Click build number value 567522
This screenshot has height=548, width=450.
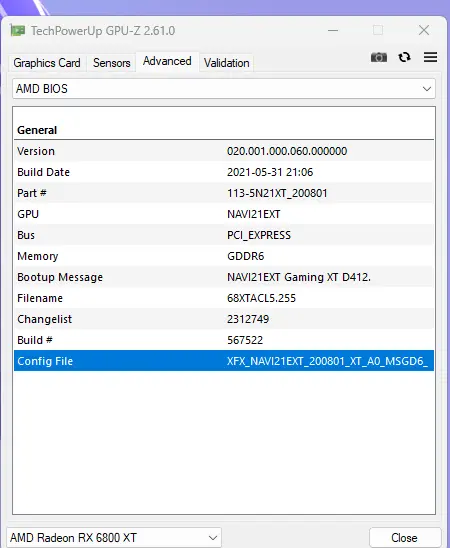[x=245, y=340]
